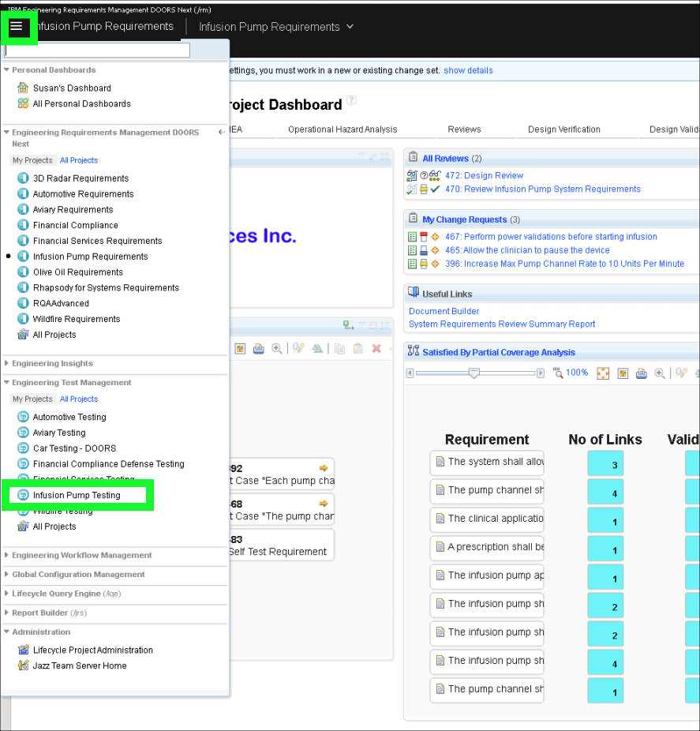Expand the Engineering Insights section
Viewport: 700px width, 731px height.
coord(52,364)
